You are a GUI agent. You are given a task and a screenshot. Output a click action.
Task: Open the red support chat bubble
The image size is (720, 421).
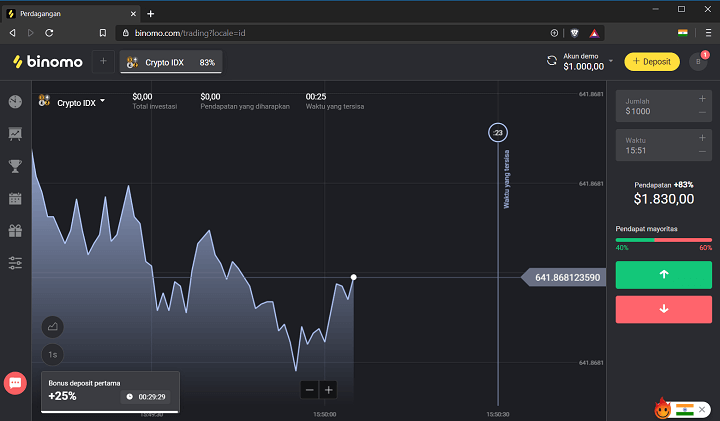coord(15,383)
